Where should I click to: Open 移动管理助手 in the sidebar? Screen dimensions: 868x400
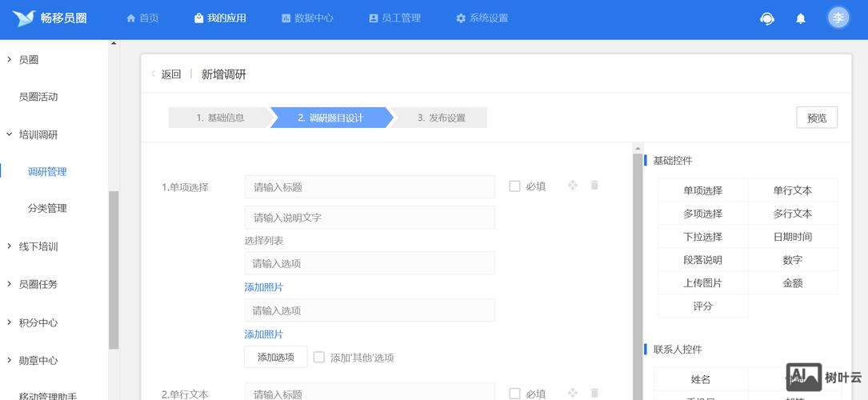[48, 395]
